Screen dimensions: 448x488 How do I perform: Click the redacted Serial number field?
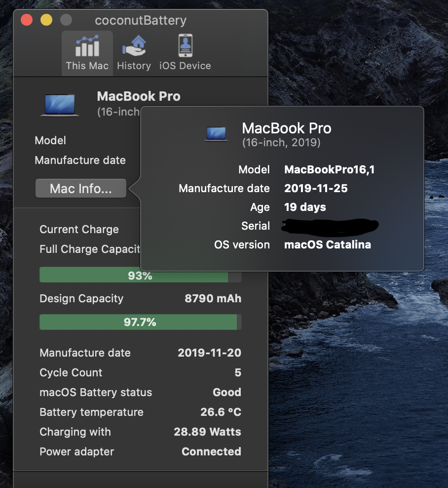[x=330, y=227]
